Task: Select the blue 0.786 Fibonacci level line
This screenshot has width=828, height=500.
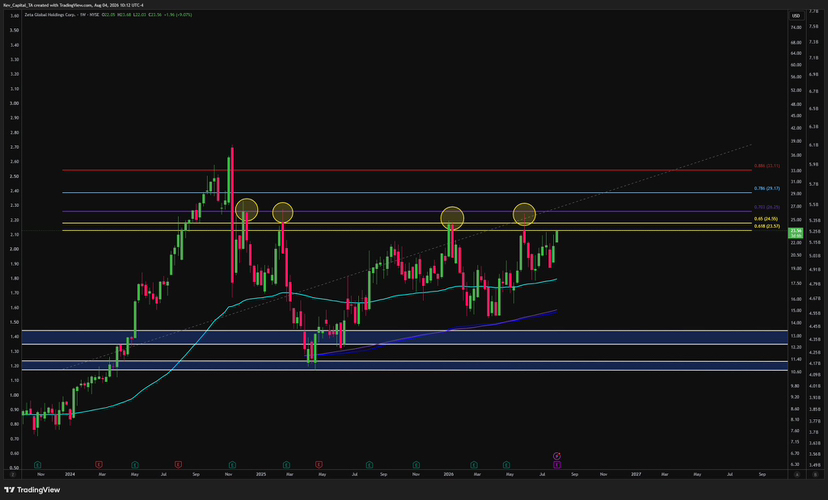Action: point(407,193)
